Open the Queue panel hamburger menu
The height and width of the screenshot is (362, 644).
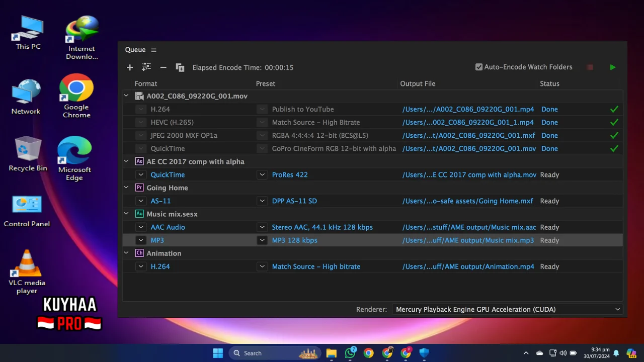[x=153, y=50]
